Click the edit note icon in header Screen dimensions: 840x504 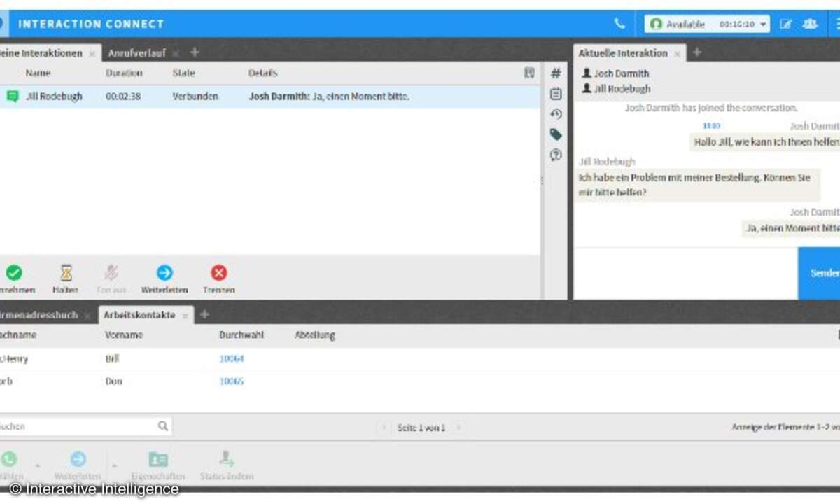tap(786, 24)
